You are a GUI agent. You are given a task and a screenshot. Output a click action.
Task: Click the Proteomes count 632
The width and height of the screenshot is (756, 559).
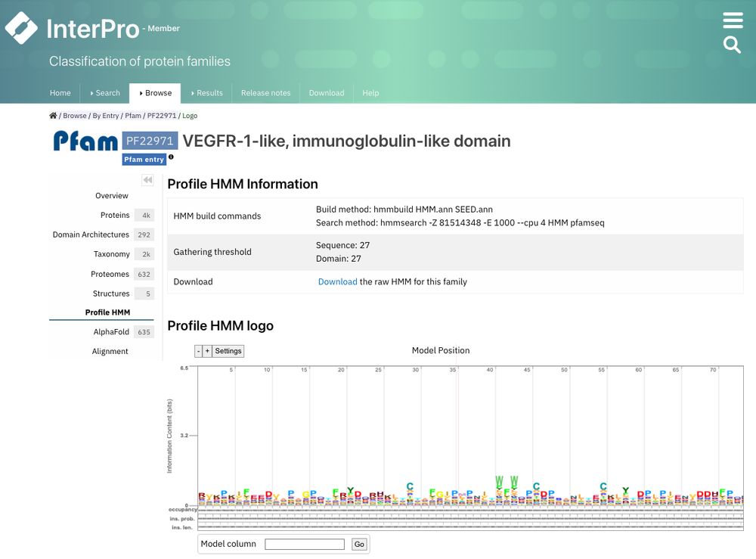coord(144,275)
